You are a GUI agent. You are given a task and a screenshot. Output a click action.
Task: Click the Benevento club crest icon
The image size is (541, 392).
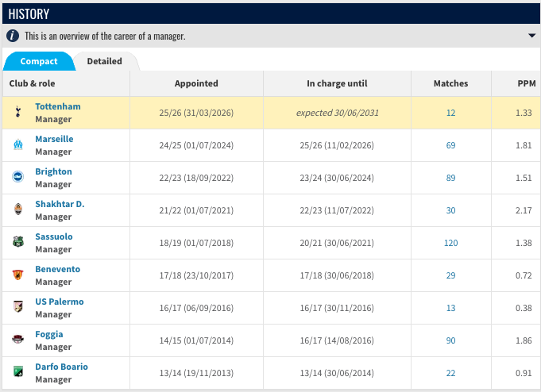click(x=18, y=275)
